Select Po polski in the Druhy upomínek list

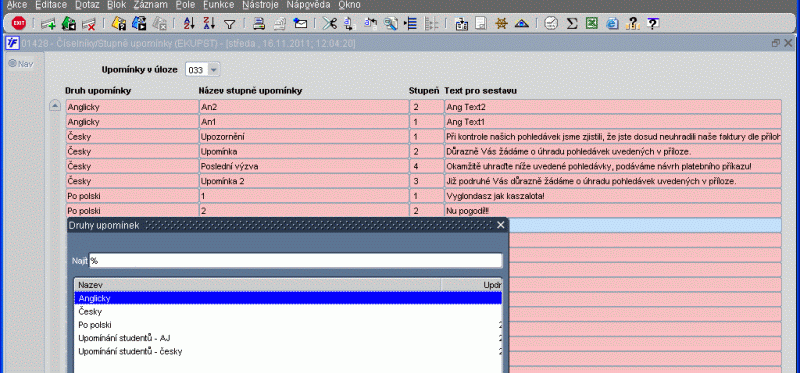288,325
